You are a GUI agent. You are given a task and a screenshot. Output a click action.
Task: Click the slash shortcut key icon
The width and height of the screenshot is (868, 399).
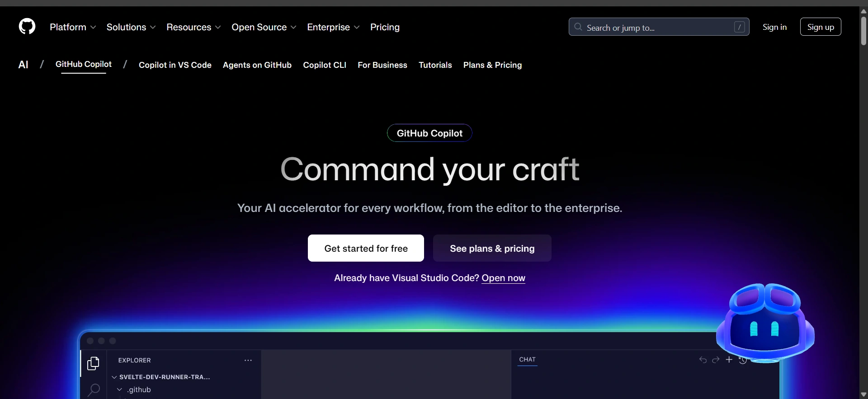pos(739,27)
